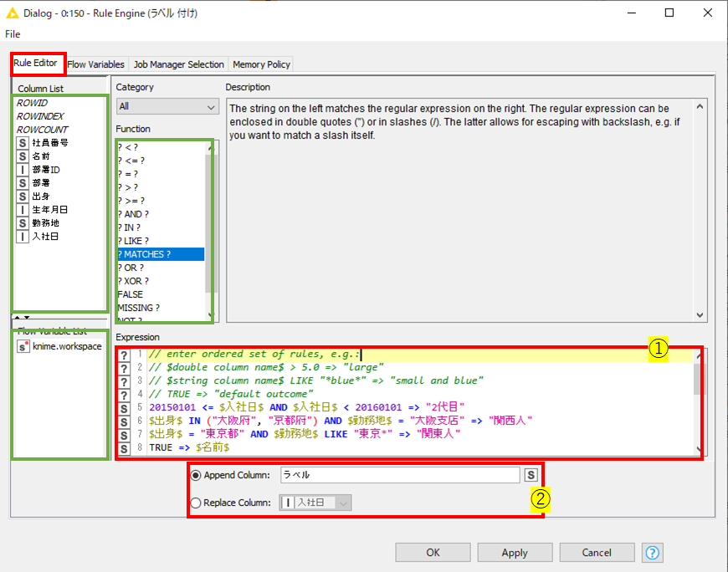The height and width of the screenshot is (572, 728).
Task: Open the File menu
Action: point(13,33)
